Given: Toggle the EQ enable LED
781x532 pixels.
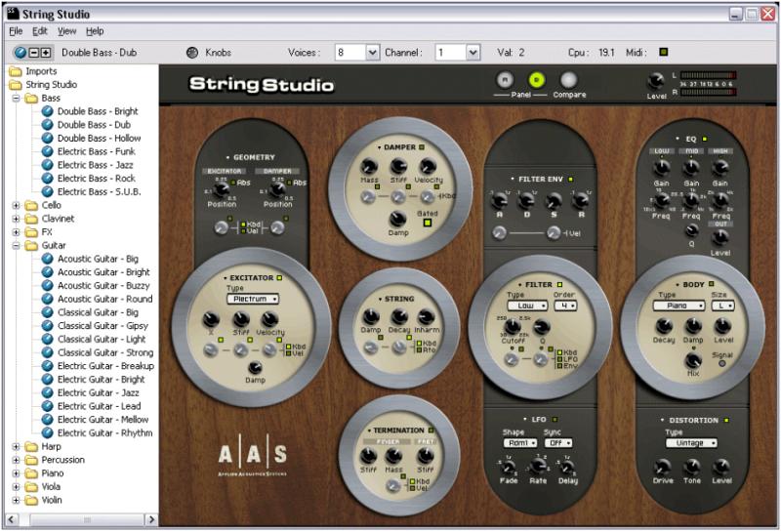Looking at the screenshot, I should 704,140.
